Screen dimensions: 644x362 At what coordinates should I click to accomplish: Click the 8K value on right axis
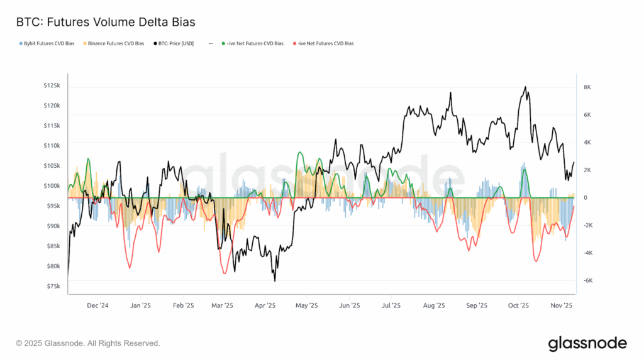(588, 87)
